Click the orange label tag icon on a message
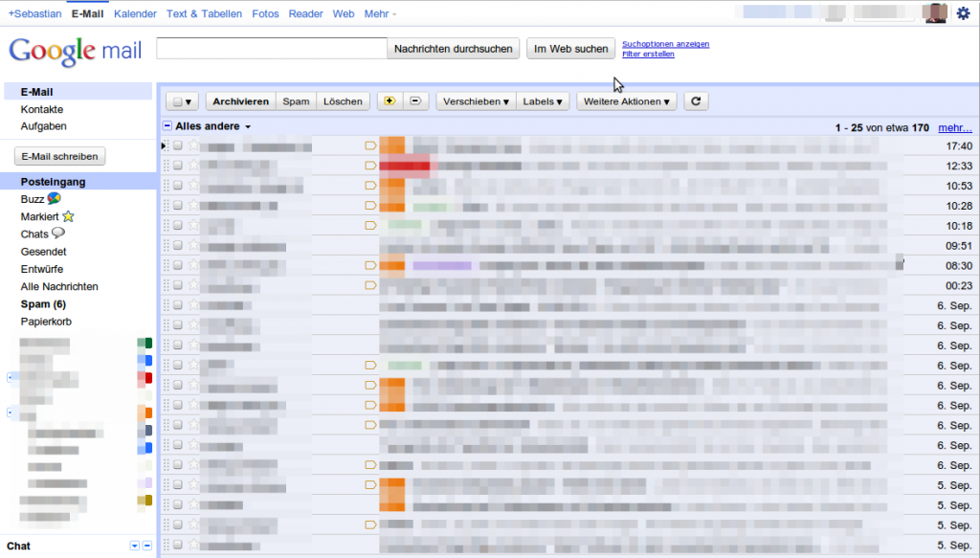Image resolution: width=980 pixels, height=558 pixels. tap(369, 145)
